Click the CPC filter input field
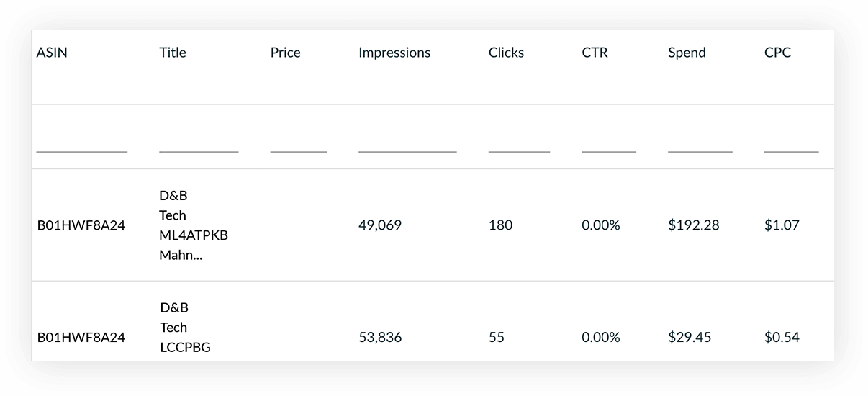 pos(791,143)
